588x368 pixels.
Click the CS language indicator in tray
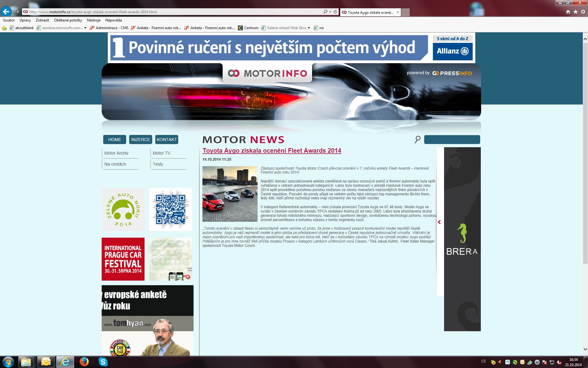coord(483,361)
